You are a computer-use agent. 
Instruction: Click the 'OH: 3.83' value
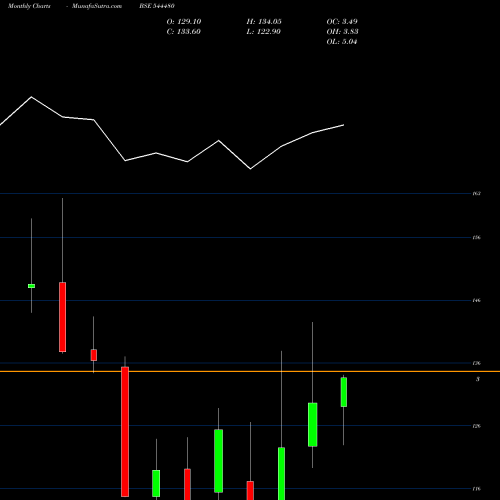[x=342, y=32]
